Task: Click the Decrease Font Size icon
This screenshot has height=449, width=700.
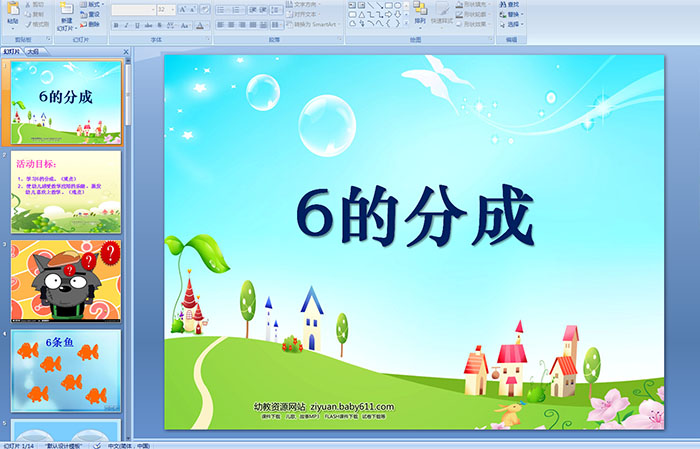Action: pos(193,9)
